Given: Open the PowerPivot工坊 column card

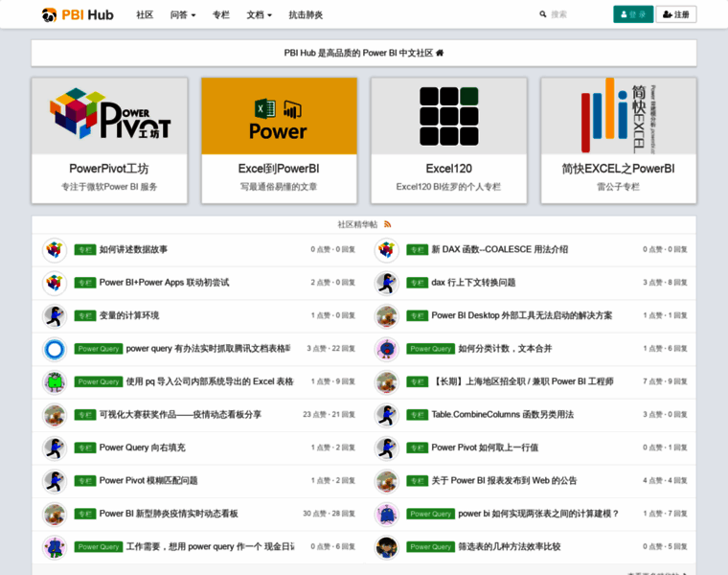Looking at the screenshot, I should pos(109,140).
